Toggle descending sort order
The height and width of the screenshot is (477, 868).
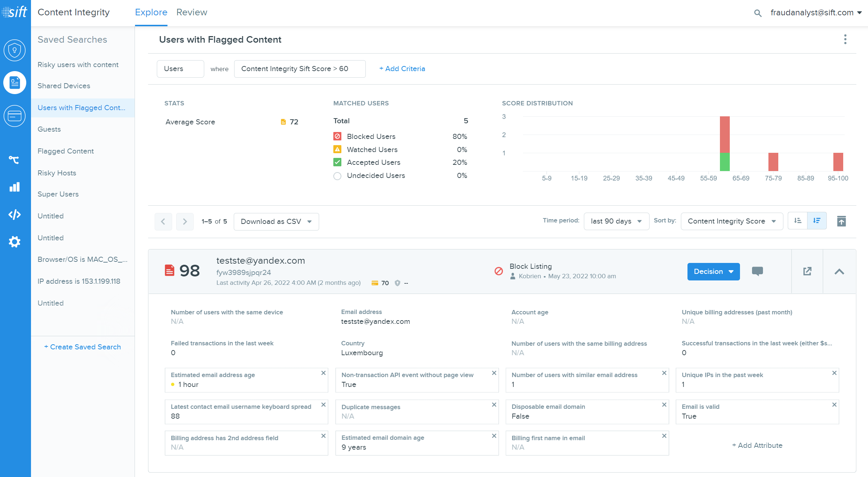[x=817, y=221]
